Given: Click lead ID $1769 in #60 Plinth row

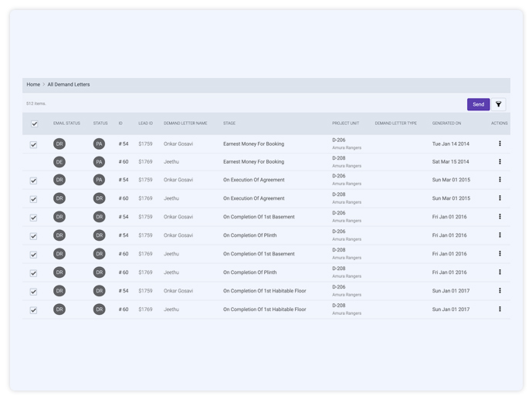Looking at the screenshot, I should coord(145,272).
